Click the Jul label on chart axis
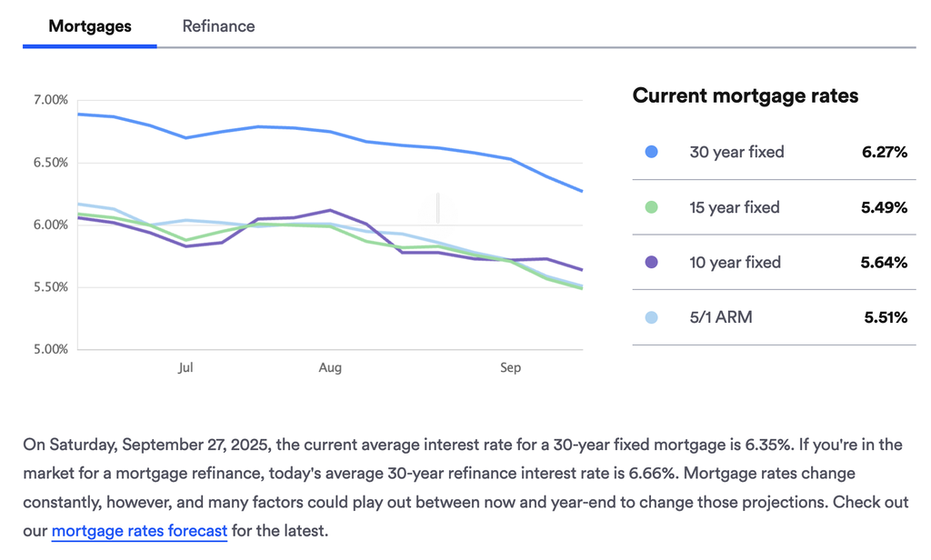Viewport: 931px width, 560px height. click(185, 368)
